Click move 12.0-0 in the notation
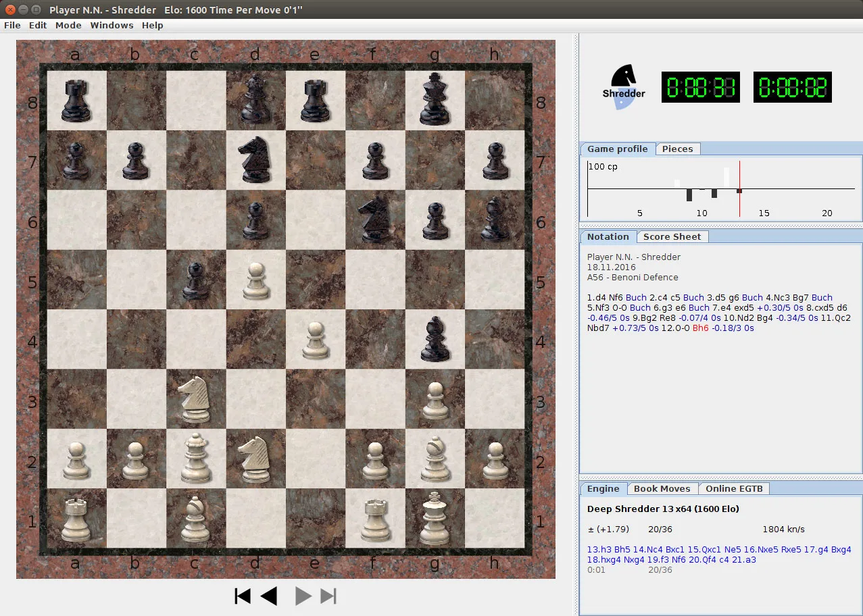863x616 pixels. [x=675, y=328]
